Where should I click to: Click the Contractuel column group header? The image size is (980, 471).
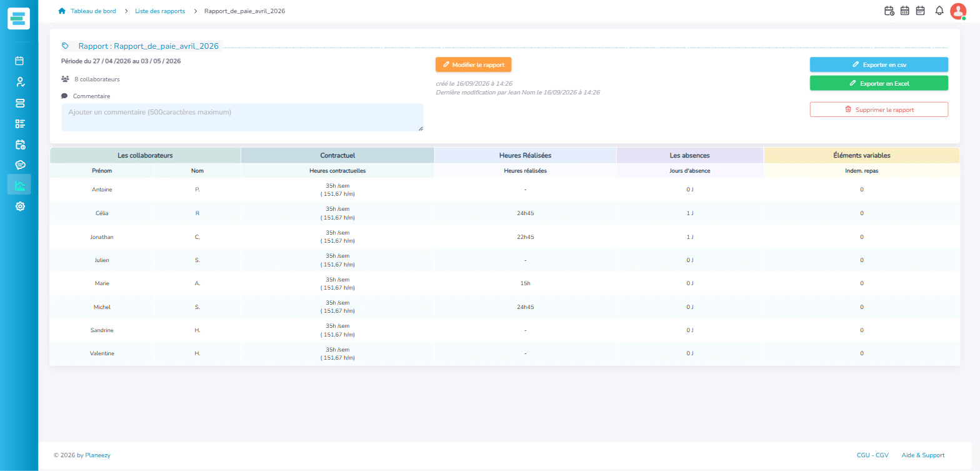337,155
